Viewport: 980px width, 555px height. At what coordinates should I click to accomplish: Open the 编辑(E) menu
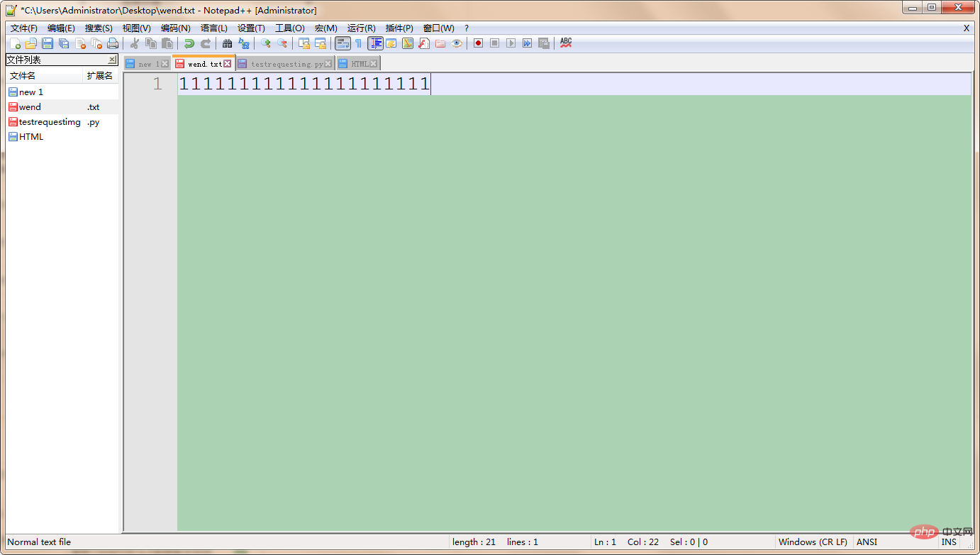coord(61,28)
